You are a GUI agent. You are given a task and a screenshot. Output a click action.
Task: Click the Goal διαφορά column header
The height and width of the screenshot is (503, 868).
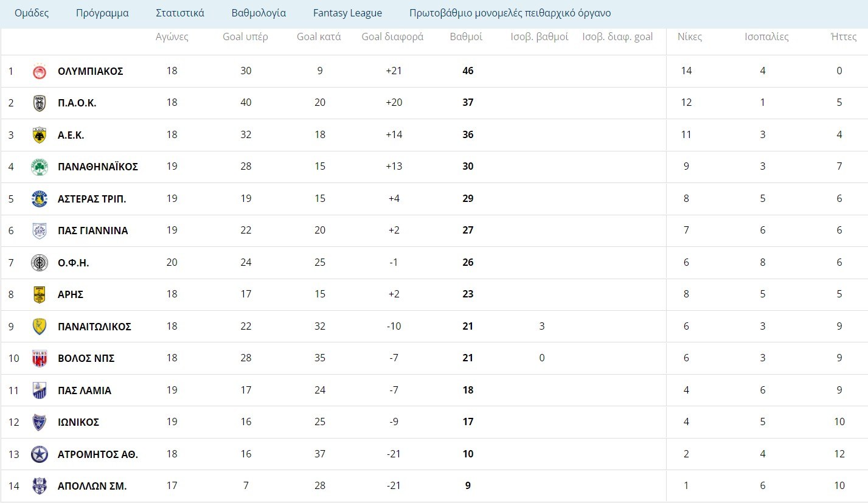point(392,36)
